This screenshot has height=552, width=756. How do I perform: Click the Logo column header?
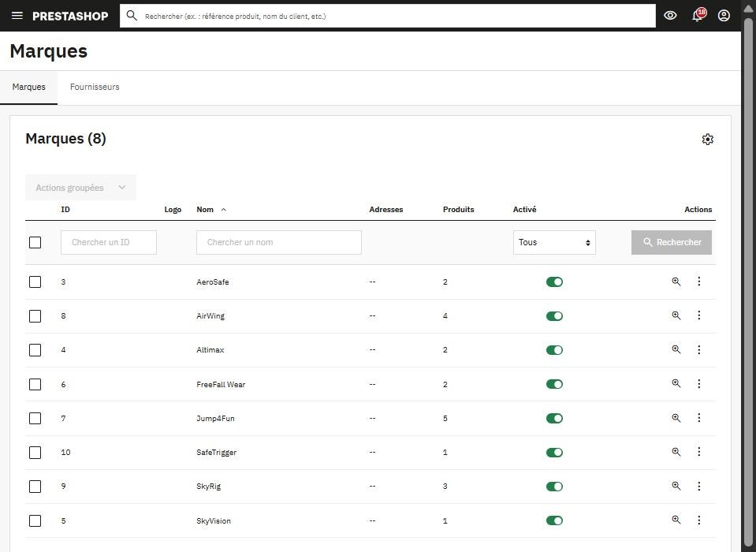click(x=173, y=210)
